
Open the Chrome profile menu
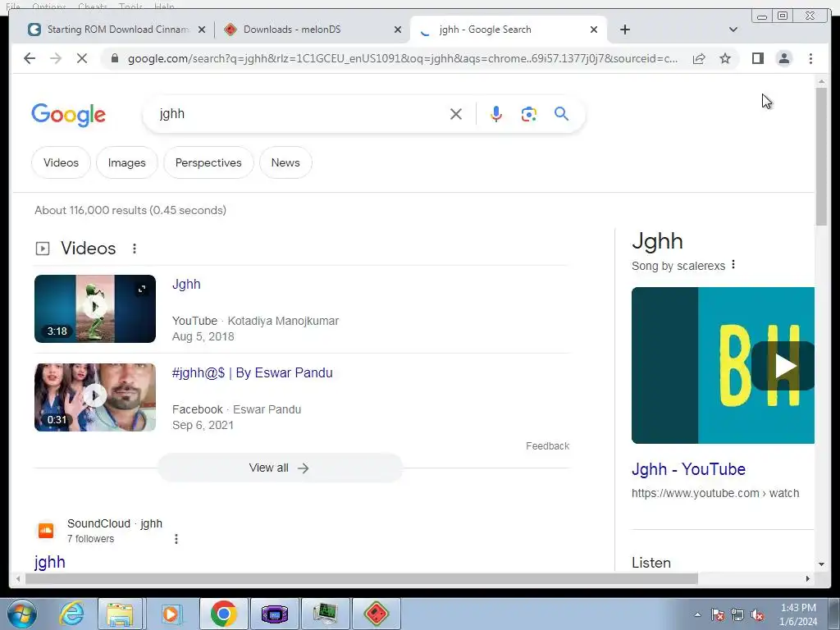pos(783,58)
